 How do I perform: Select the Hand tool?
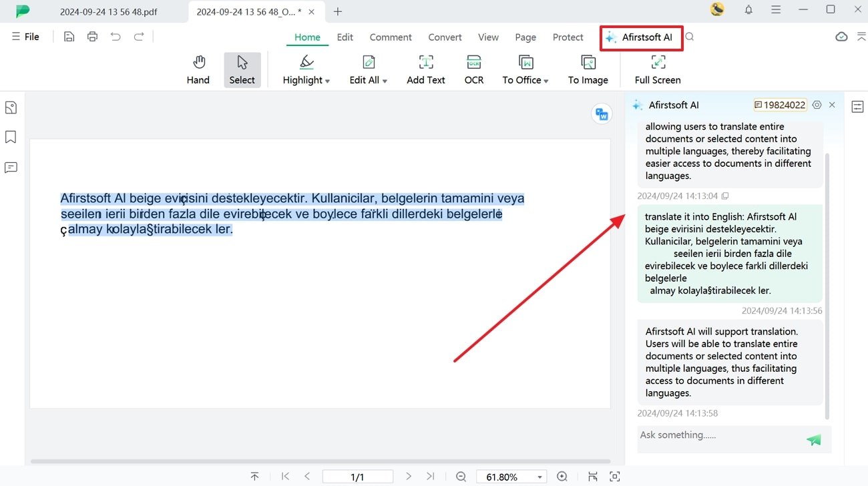tap(198, 70)
